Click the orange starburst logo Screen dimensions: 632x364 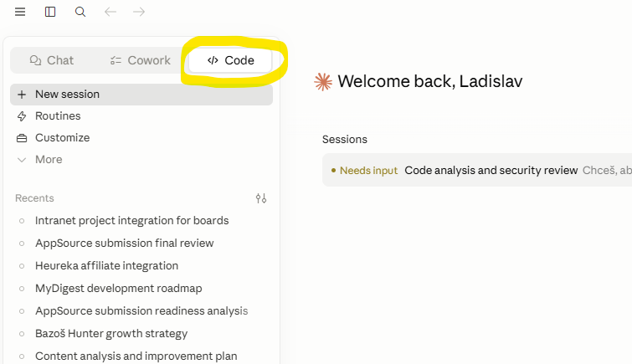tap(323, 81)
